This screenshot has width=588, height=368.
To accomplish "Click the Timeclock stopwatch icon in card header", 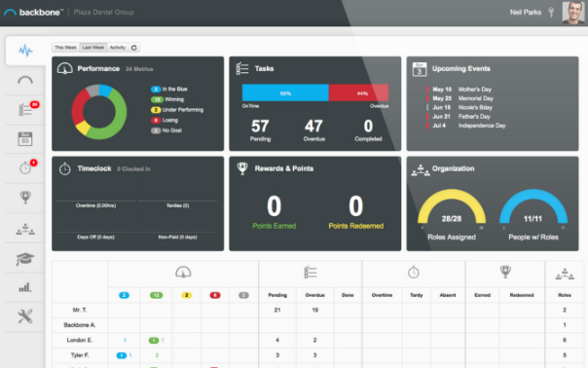I will point(65,168).
